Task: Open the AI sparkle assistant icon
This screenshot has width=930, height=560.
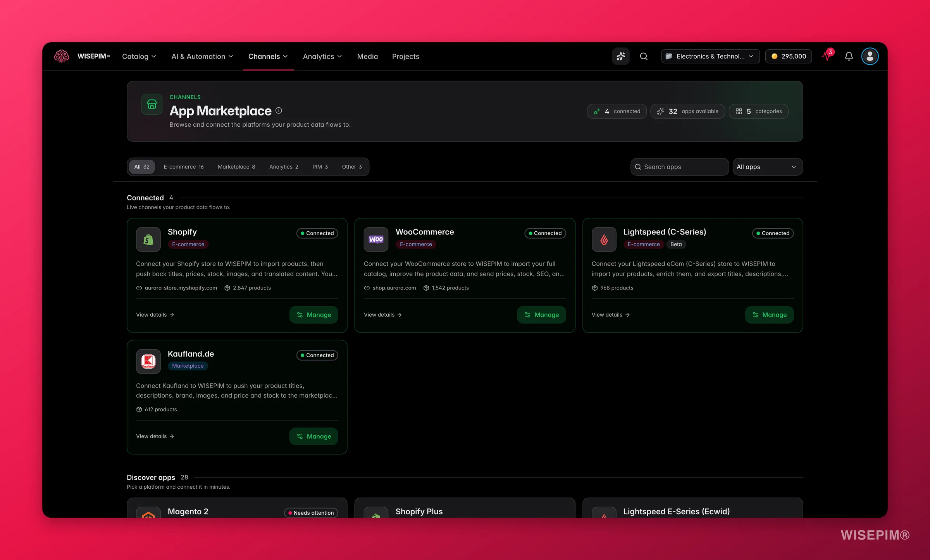Action: pyautogui.click(x=621, y=56)
